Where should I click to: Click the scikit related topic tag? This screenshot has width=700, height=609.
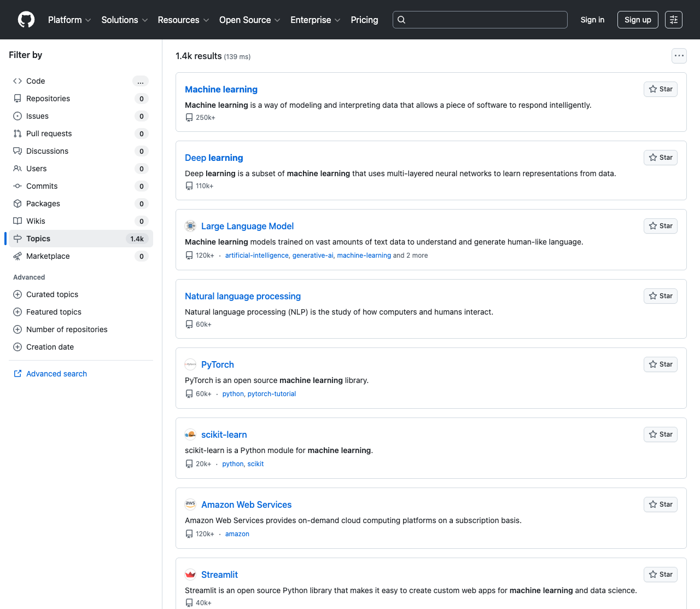coord(255,464)
